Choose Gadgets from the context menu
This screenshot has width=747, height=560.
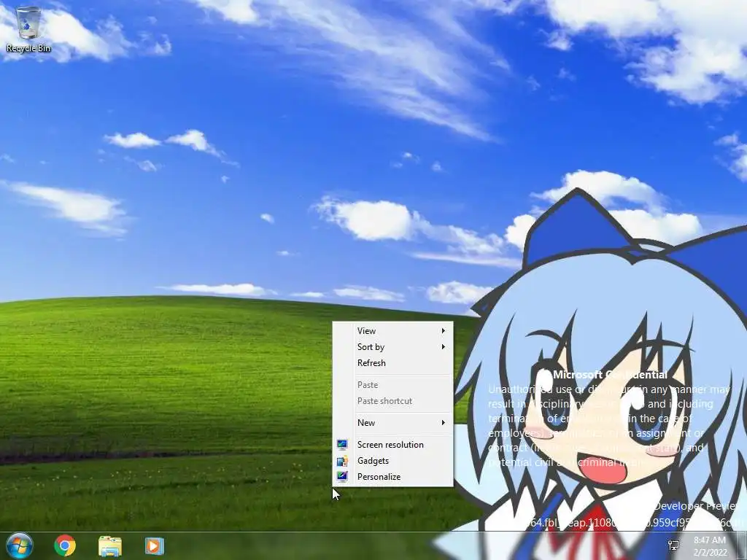click(393, 461)
